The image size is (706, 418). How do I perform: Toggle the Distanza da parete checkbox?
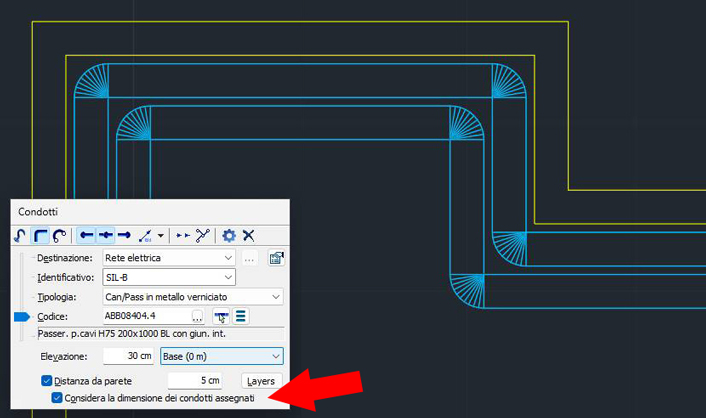pyautogui.click(x=47, y=381)
